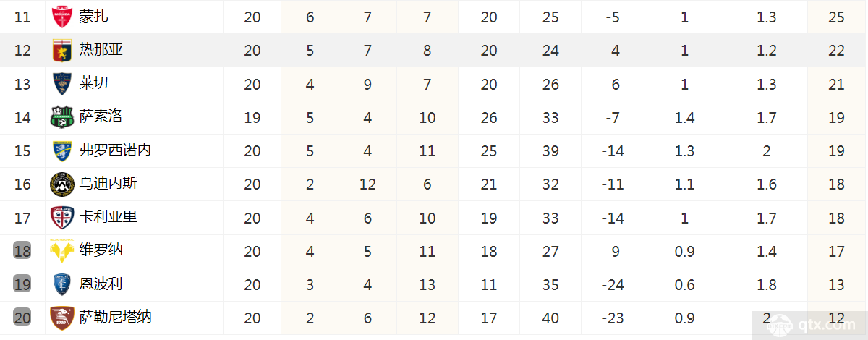Screen dimensions: 868x340
Task: Click the gray rank 18 badge
Action: click(x=22, y=250)
